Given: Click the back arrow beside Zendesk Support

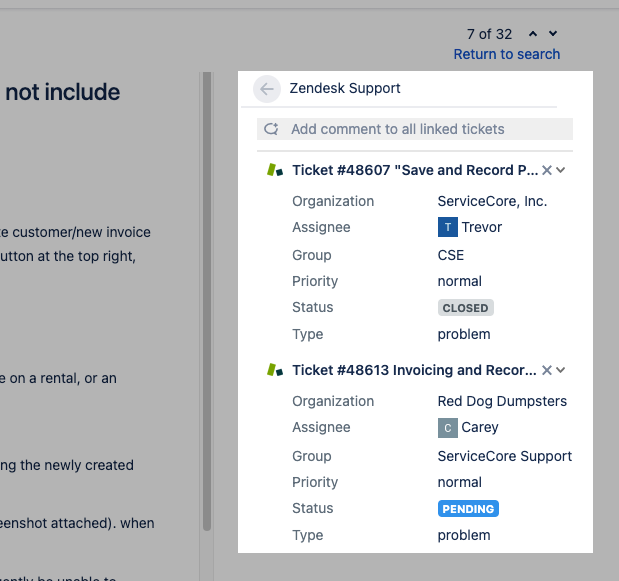Looking at the screenshot, I should coord(266,89).
